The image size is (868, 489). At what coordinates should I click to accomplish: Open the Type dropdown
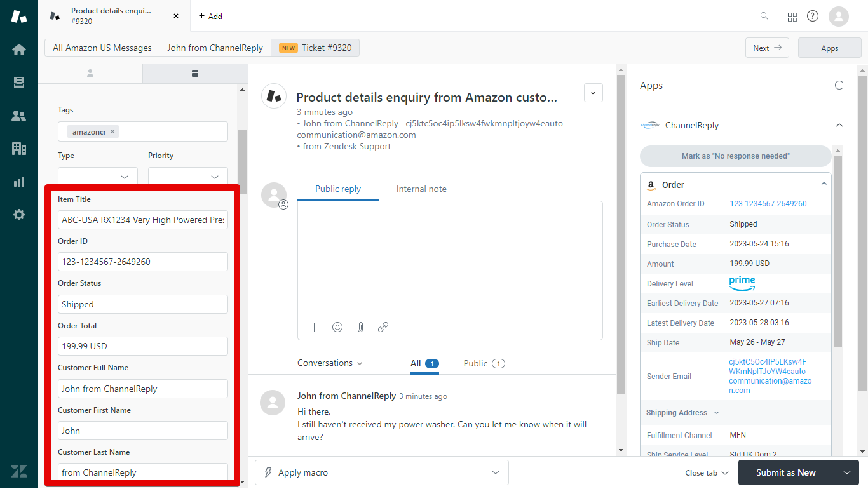pos(98,177)
